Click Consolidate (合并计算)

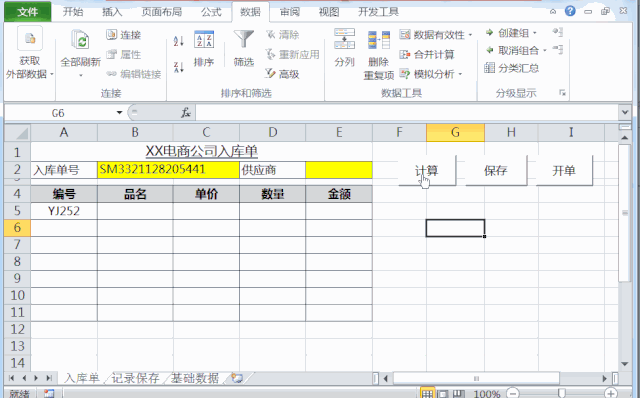click(x=427, y=54)
